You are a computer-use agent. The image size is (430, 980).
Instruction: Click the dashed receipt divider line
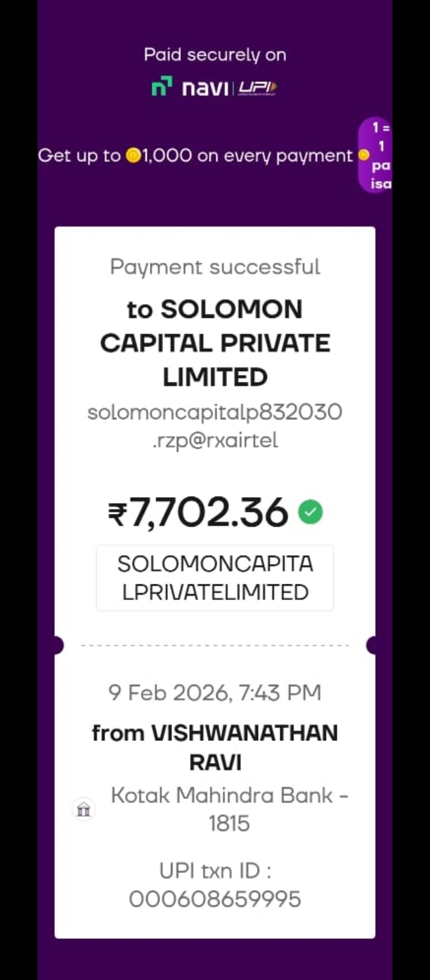(x=215, y=645)
